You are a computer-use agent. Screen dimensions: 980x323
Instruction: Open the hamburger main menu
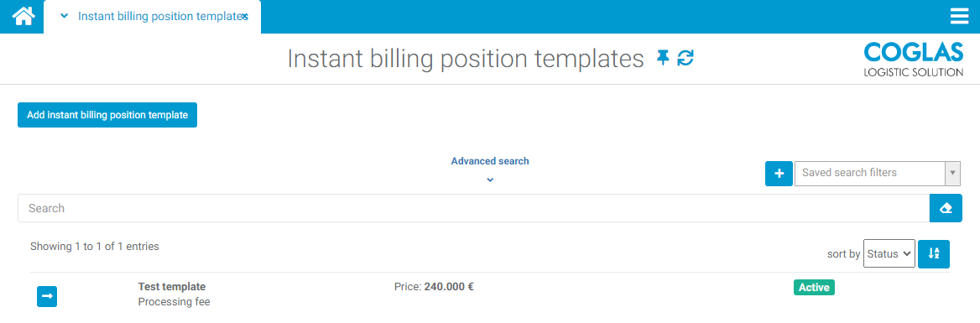(x=959, y=16)
